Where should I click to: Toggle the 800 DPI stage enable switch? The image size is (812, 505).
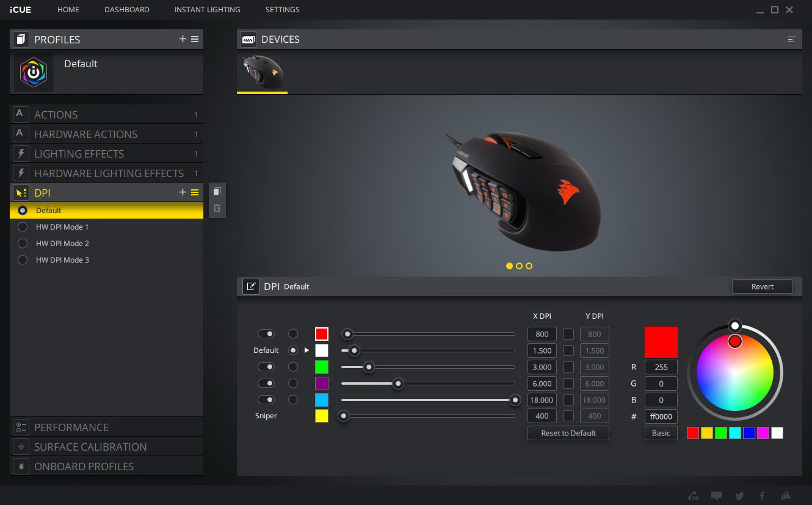click(266, 334)
